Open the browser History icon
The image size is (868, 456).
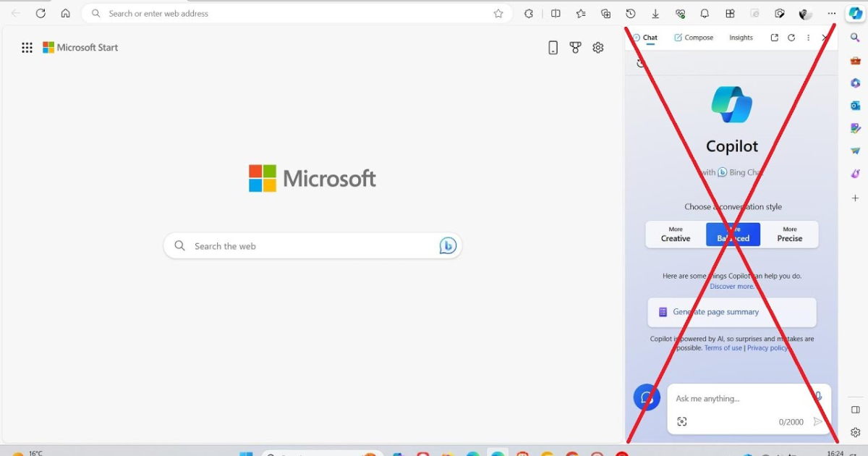point(631,14)
